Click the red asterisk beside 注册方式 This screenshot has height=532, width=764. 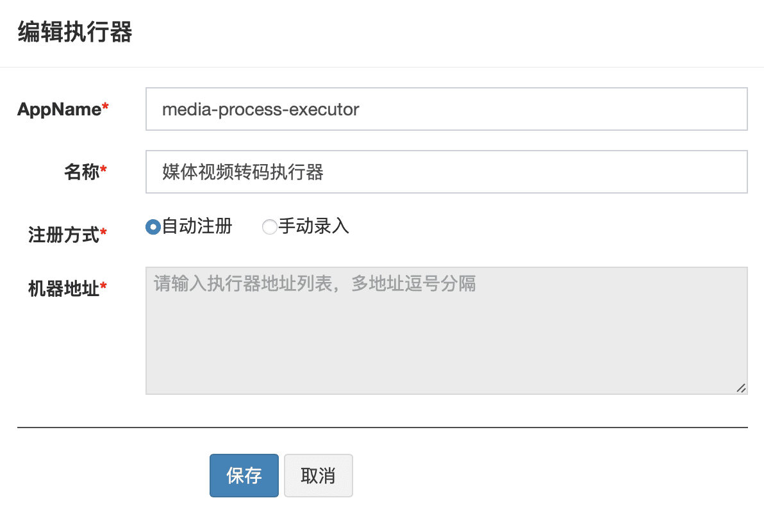(x=103, y=233)
